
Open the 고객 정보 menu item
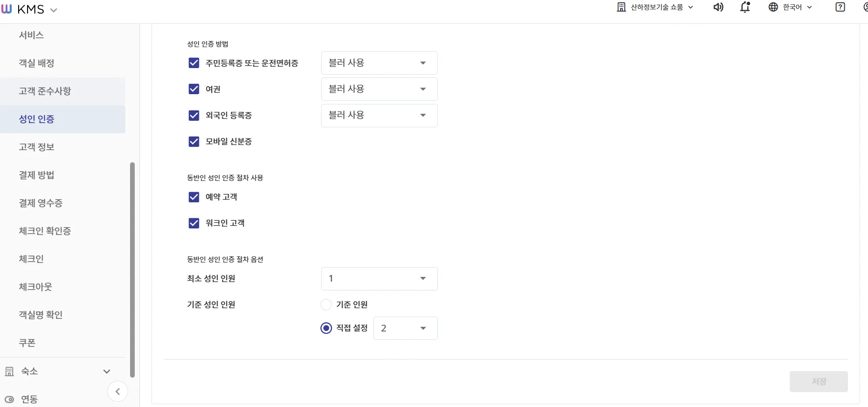pyautogui.click(x=36, y=147)
